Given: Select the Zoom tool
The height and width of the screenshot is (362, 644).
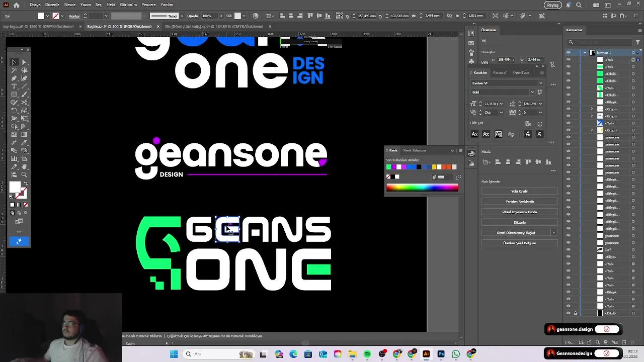Looking at the screenshot, I should 24,175.
